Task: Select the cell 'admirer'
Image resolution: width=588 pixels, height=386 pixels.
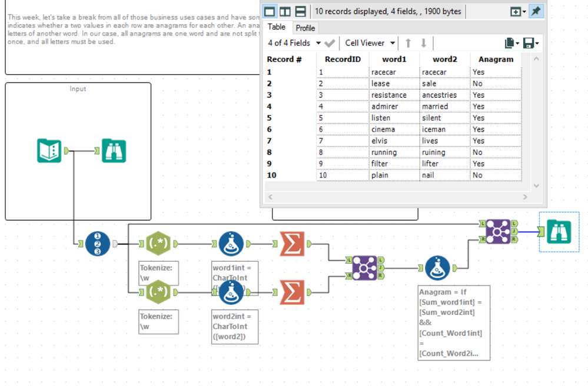Action: coord(394,107)
